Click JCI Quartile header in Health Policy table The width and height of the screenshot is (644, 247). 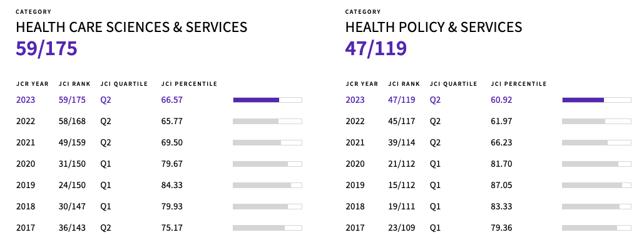point(453,84)
